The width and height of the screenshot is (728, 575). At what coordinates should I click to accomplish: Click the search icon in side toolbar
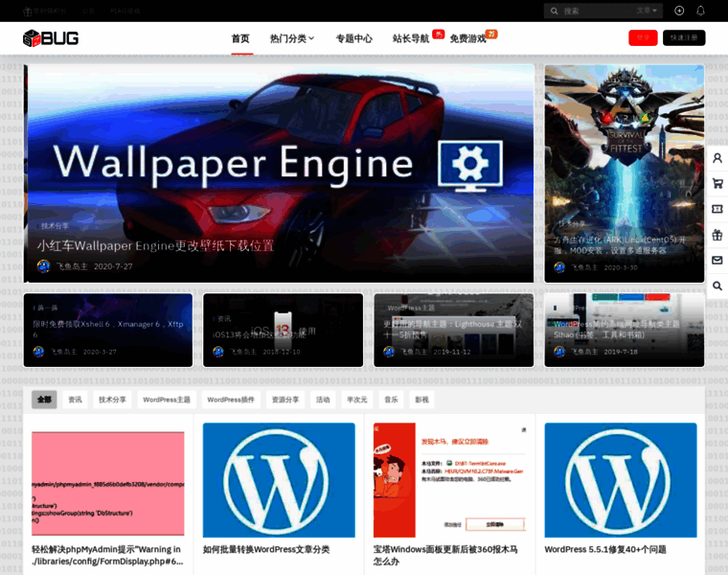(717, 286)
